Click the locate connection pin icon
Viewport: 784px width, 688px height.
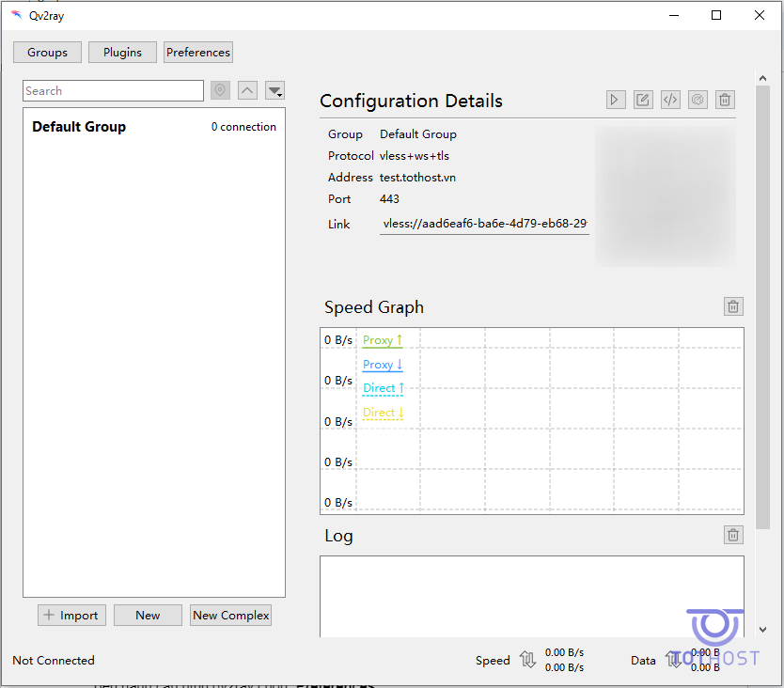(x=220, y=90)
